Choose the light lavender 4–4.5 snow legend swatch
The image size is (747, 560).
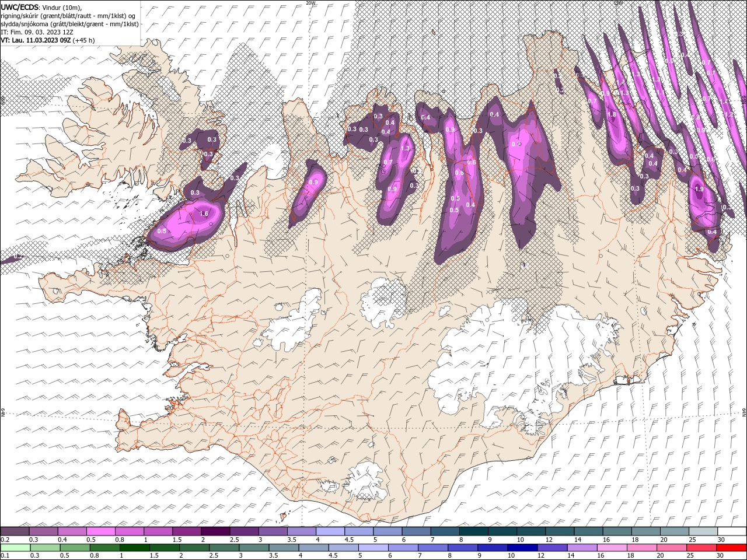click(330, 531)
